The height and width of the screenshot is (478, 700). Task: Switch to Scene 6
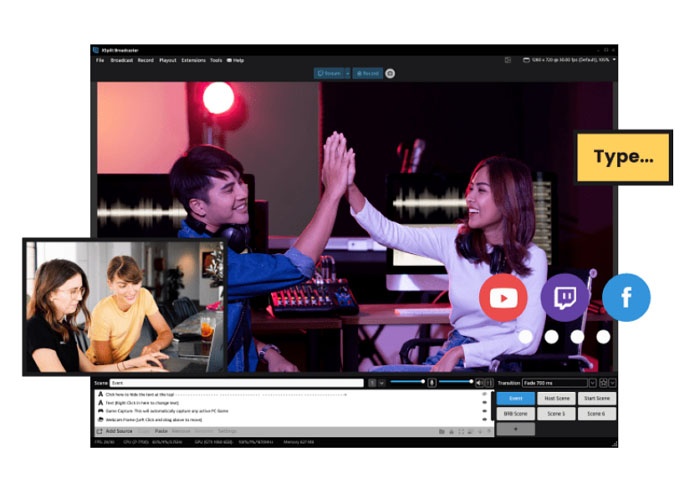tap(597, 414)
